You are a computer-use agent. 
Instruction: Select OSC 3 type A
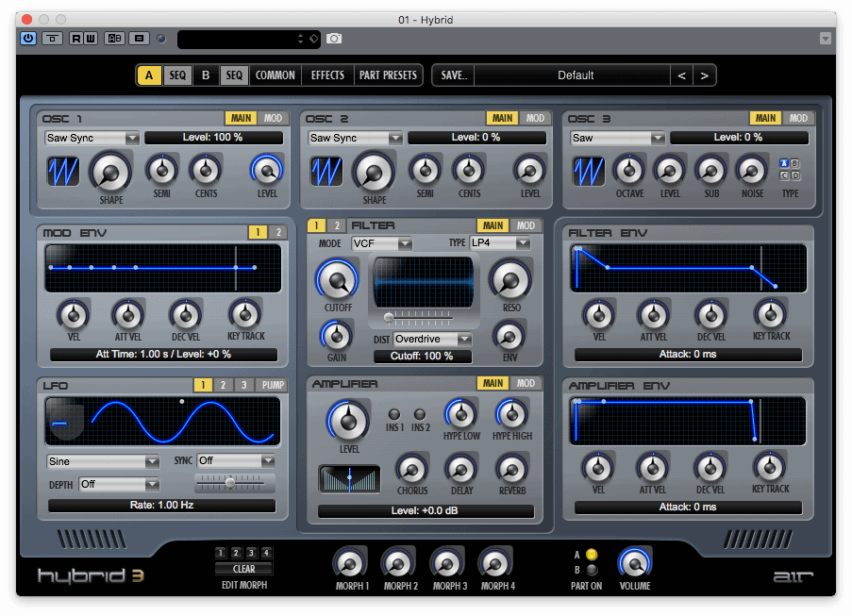click(784, 163)
